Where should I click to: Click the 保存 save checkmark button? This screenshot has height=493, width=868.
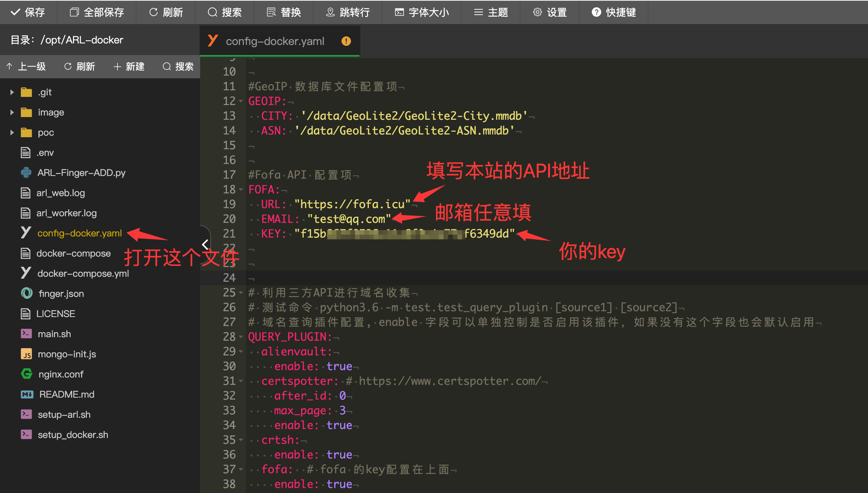tap(28, 12)
